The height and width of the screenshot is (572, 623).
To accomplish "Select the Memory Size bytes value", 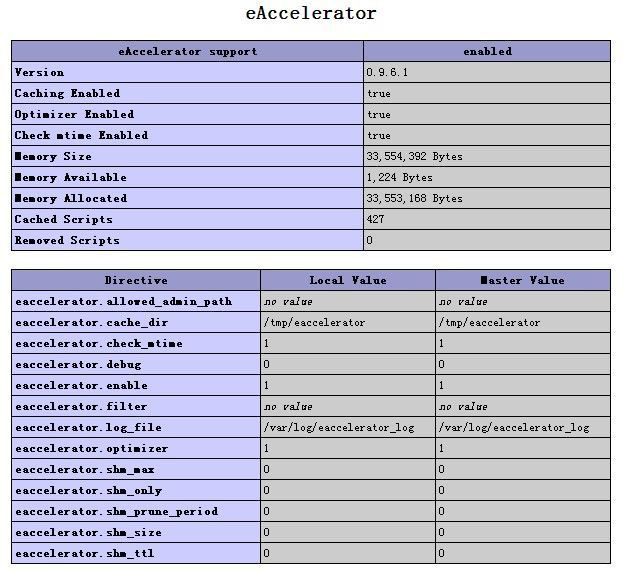I will pyautogui.click(x=415, y=157).
